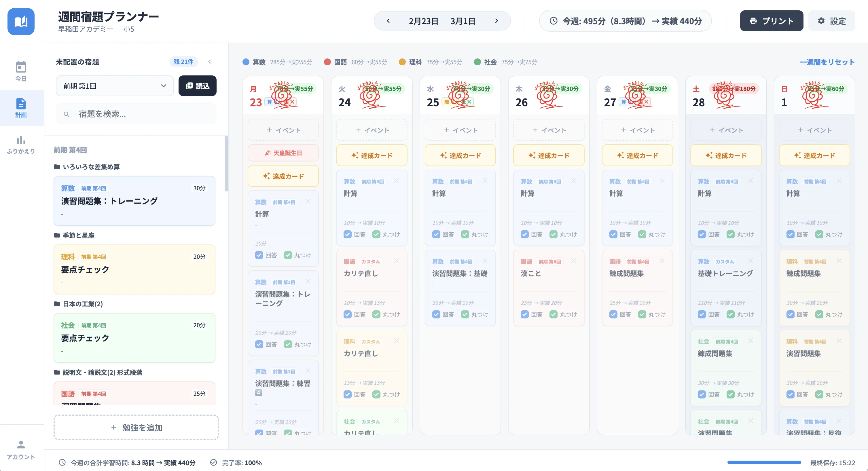Uncheck 丸つけ on Tuesday's カリテ直し card
The image size is (868, 471).
point(376,314)
